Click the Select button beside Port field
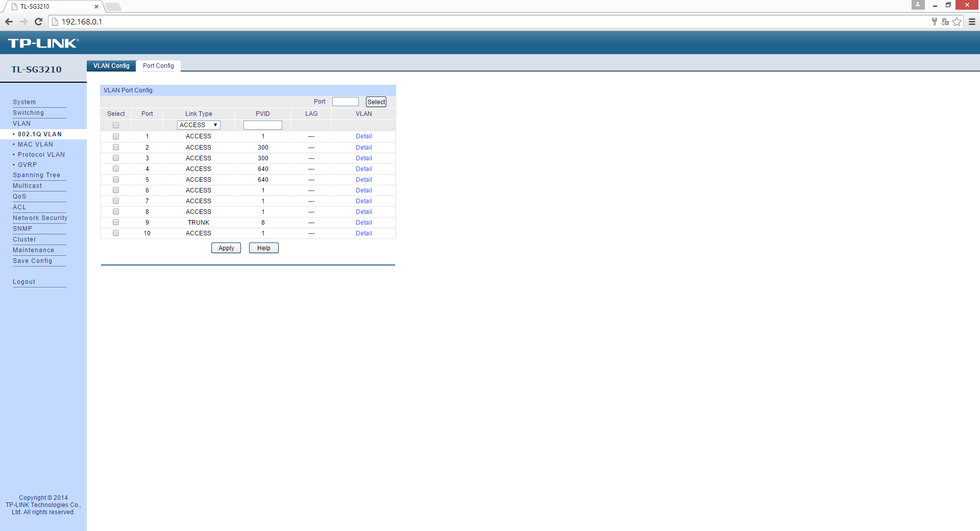 click(376, 102)
